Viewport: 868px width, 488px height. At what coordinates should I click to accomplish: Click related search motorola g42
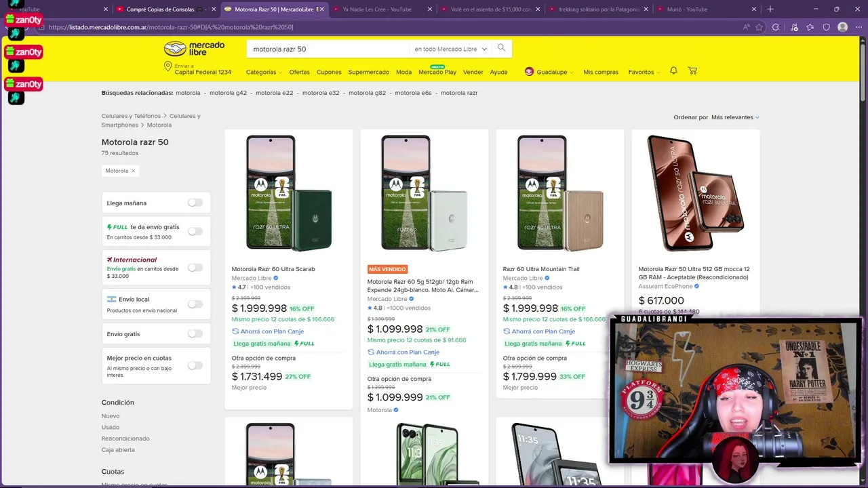point(228,93)
